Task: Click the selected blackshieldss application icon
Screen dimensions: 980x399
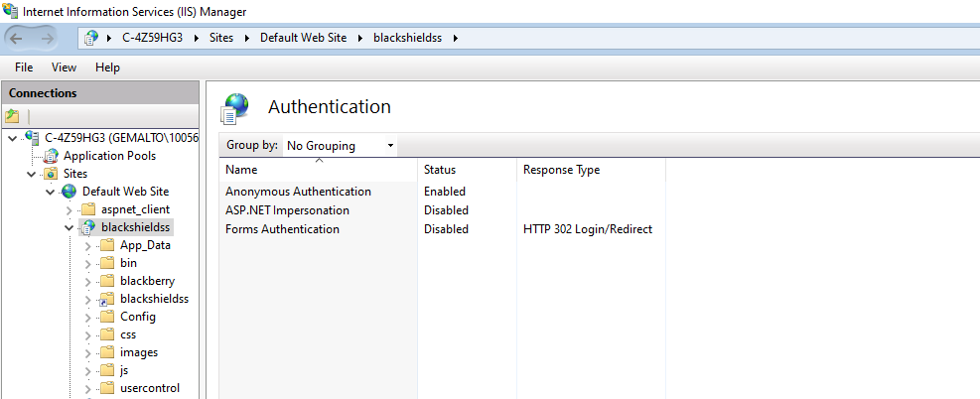Action: tap(88, 227)
